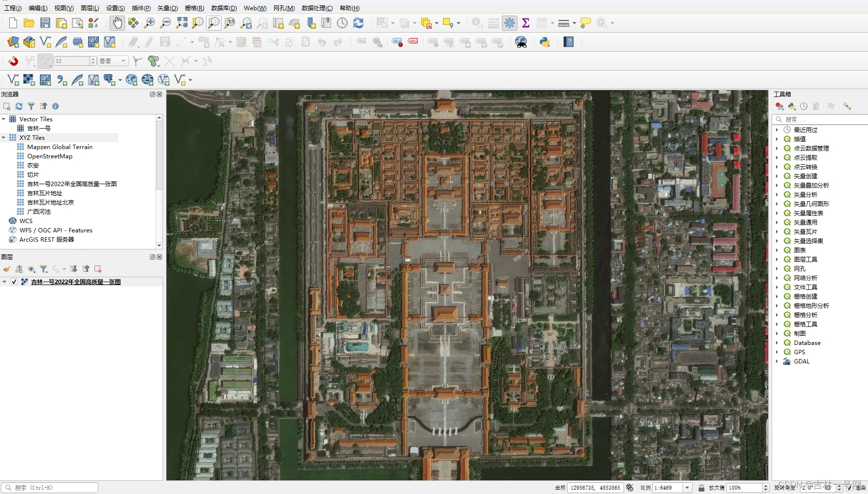Screen dimensions: 868x494
Task: Click the snapping tolerance 12 spin box
Action: pyautogui.click(x=75, y=61)
